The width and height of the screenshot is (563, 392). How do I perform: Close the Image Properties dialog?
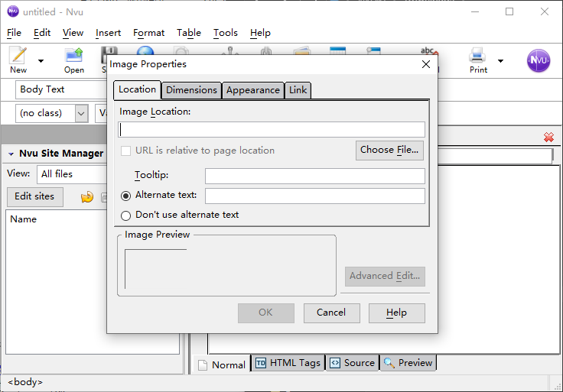426,64
